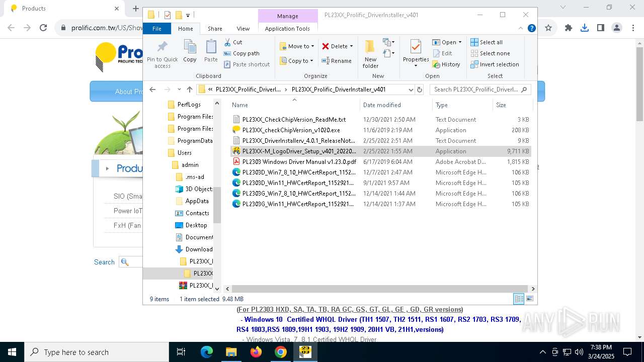The width and height of the screenshot is (644, 362).
Task: Click the Rename command
Action: [337, 61]
